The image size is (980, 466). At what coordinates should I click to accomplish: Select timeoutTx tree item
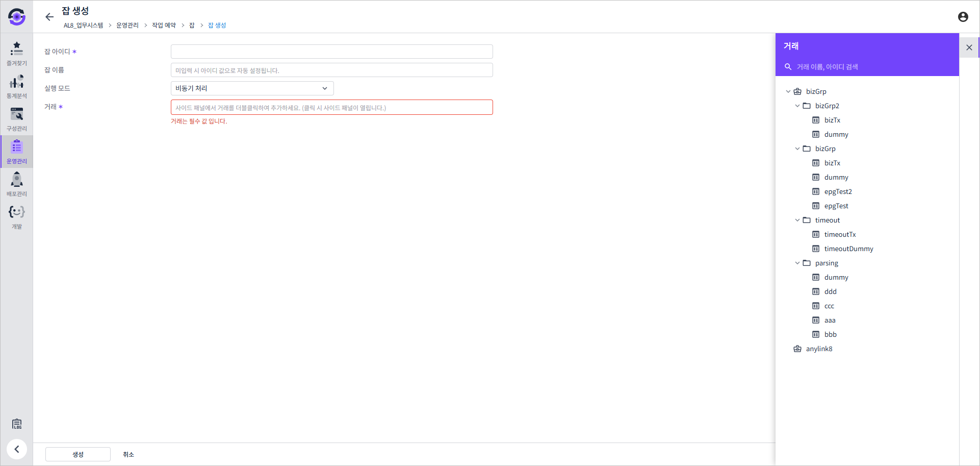point(840,234)
